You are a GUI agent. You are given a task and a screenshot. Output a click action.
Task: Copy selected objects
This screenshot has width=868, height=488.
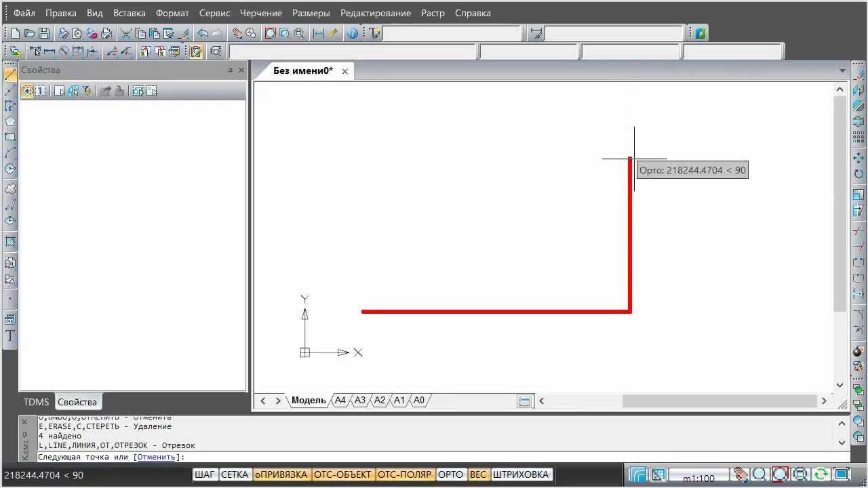pos(140,33)
